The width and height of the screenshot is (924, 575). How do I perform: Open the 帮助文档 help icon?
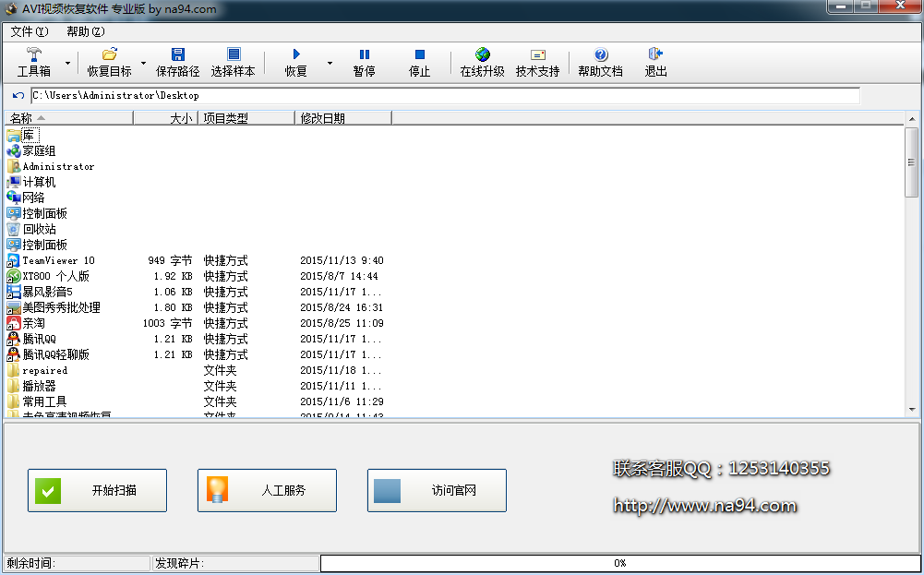[600, 55]
